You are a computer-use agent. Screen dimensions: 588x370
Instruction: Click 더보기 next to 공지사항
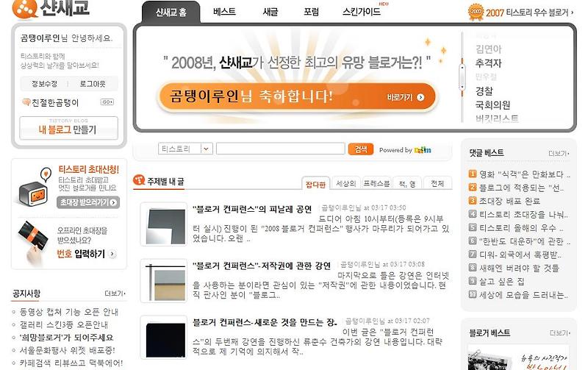(x=115, y=293)
